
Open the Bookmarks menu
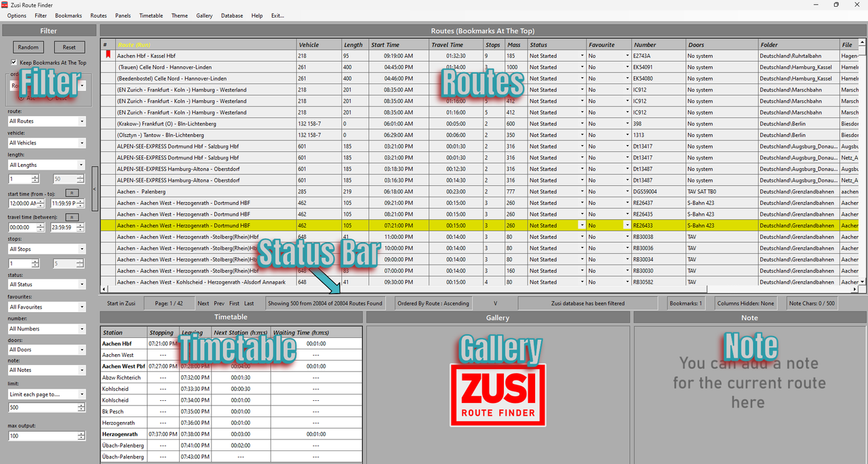[x=68, y=16]
